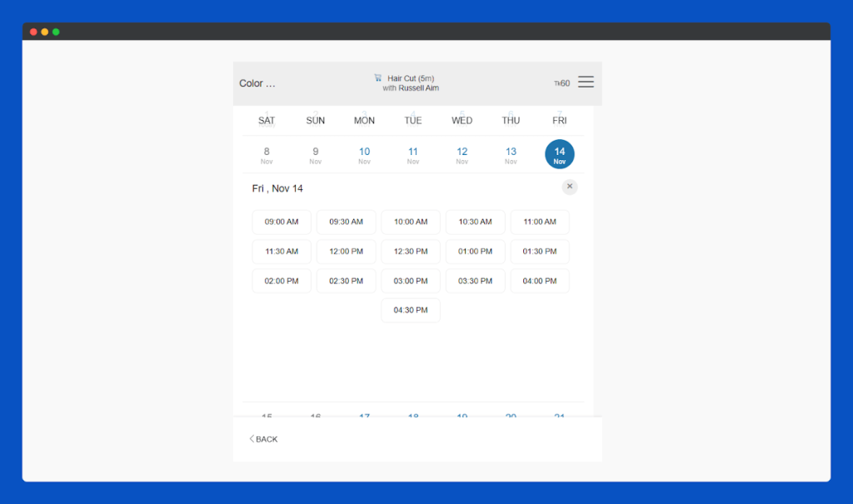Viewport: 853px width, 504px height.
Task: Pick the 12:00 PM time slot
Action: [x=346, y=251]
